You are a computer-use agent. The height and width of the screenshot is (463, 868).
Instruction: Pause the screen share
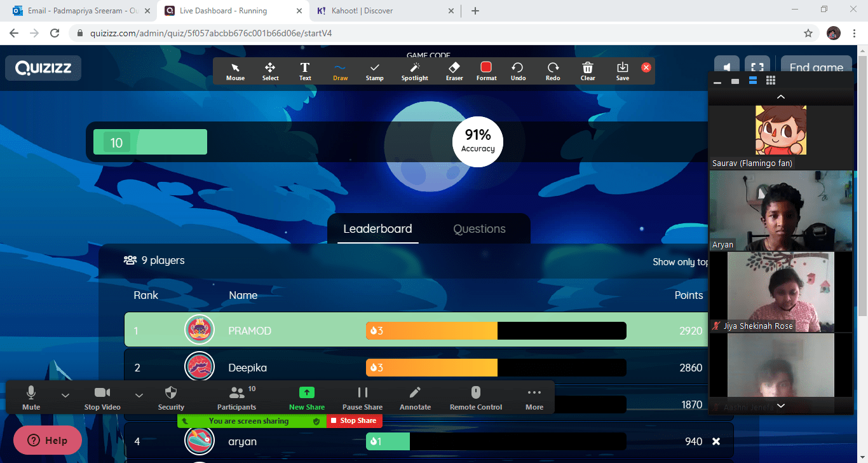coord(362,397)
